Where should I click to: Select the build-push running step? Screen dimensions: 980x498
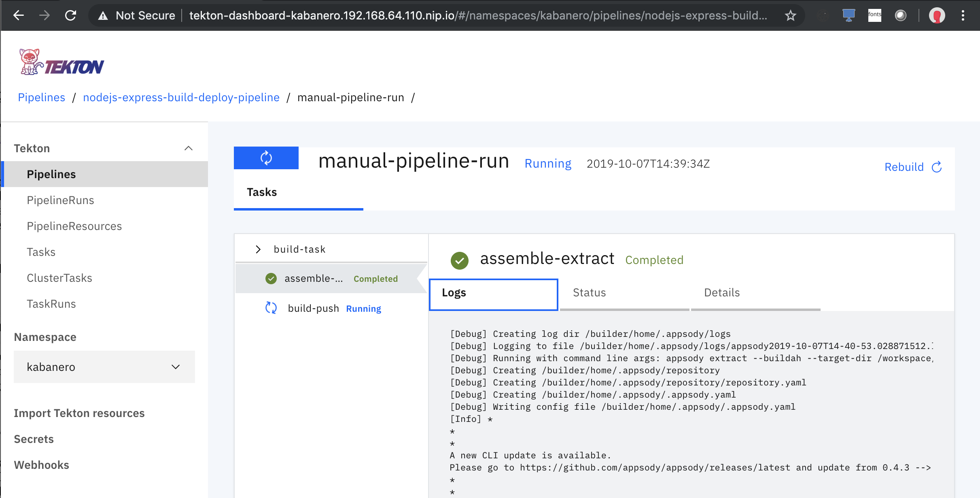point(314,308)
